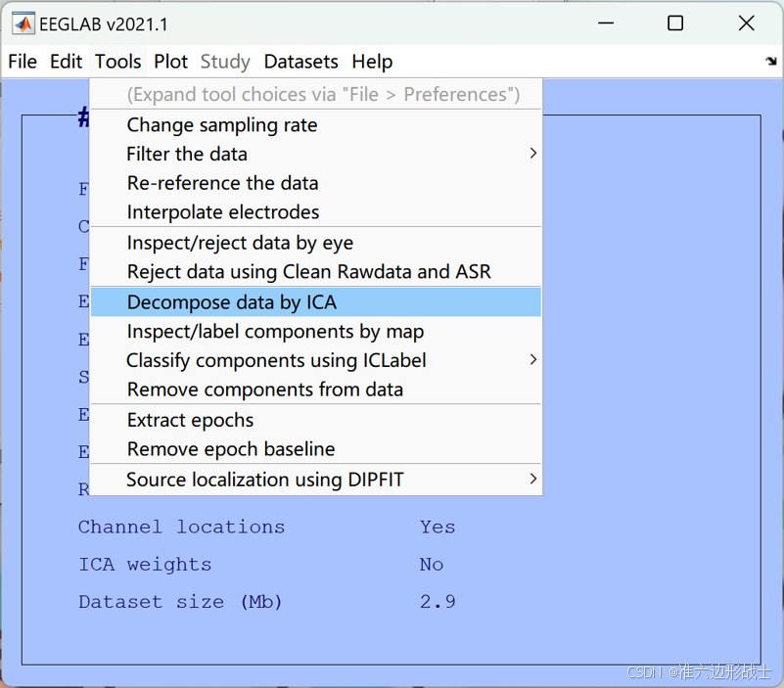Click the Channel locations value Yes
Image resolution: width=784 pixels, height=688 pixels.
click(438, 527)
